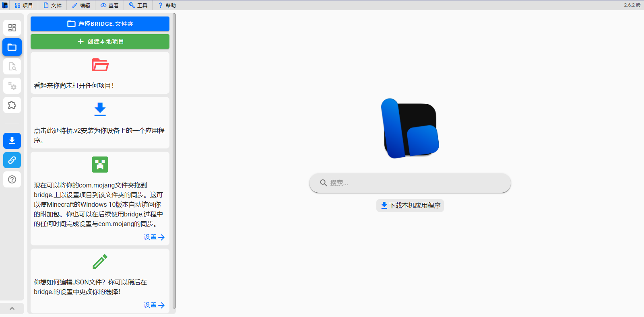Click the magnifier icon in search bar
Viewport: 644px width, 317px height.
[323, 183]
